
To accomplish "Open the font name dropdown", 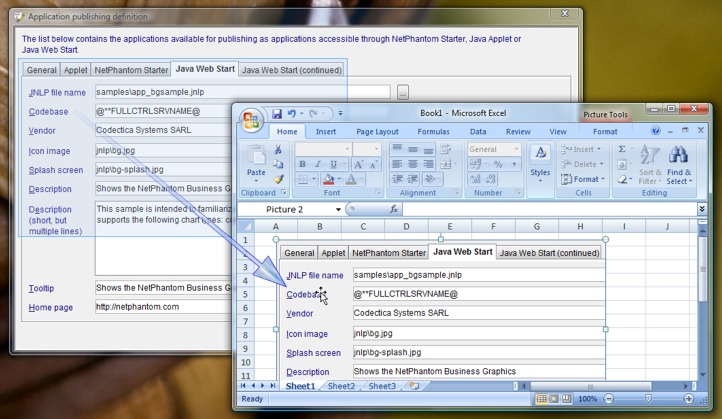I will click(x=347, y=149).
